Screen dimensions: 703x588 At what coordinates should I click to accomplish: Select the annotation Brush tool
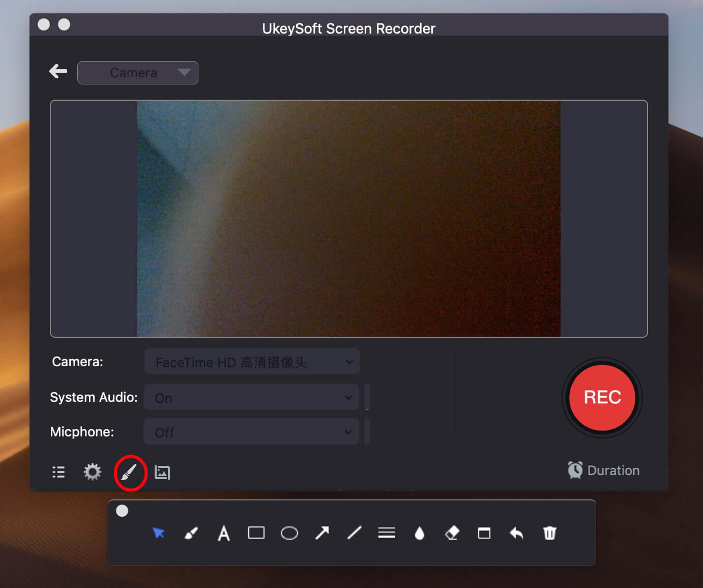coord(191,533)
